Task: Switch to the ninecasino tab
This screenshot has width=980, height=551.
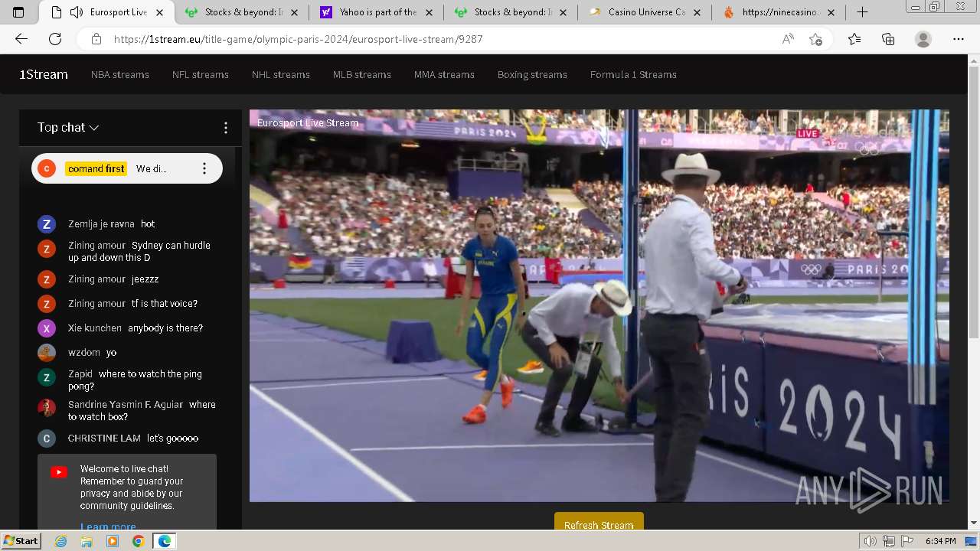Action: [x=779, y=12]
